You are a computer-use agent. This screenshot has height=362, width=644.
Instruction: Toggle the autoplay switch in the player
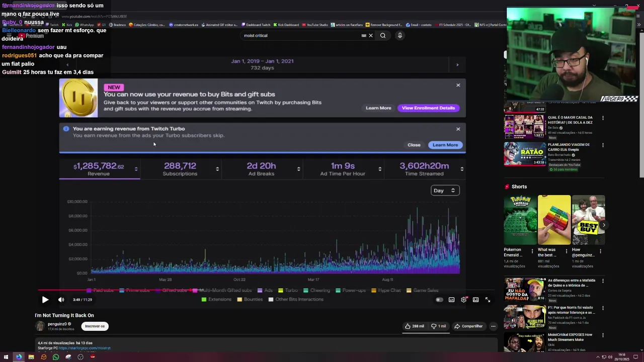pos(439,300)
